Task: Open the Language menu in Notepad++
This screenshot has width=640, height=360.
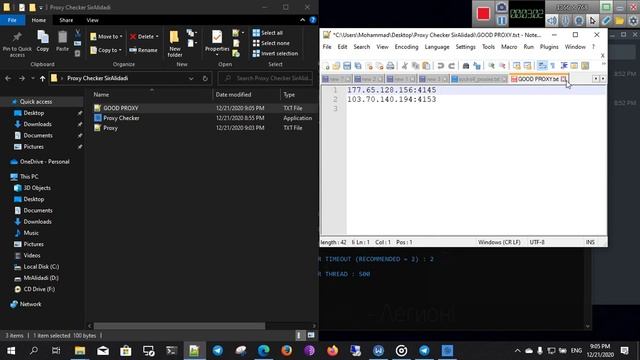Action: [x=437, y=47]
